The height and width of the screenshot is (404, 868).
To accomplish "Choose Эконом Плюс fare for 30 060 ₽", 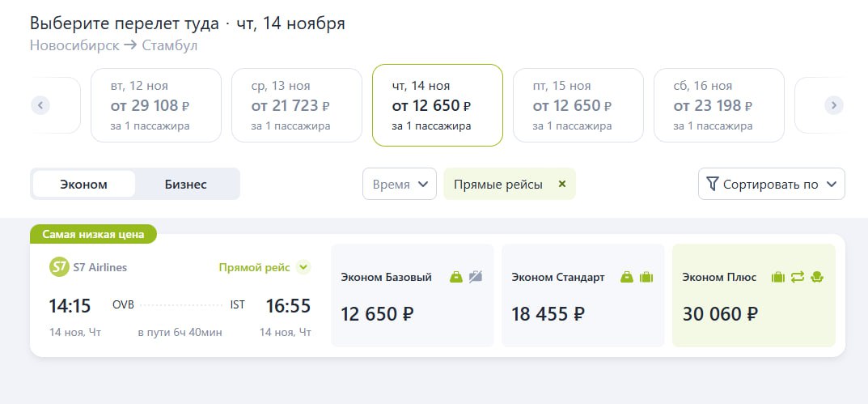I will pos(753,296).
